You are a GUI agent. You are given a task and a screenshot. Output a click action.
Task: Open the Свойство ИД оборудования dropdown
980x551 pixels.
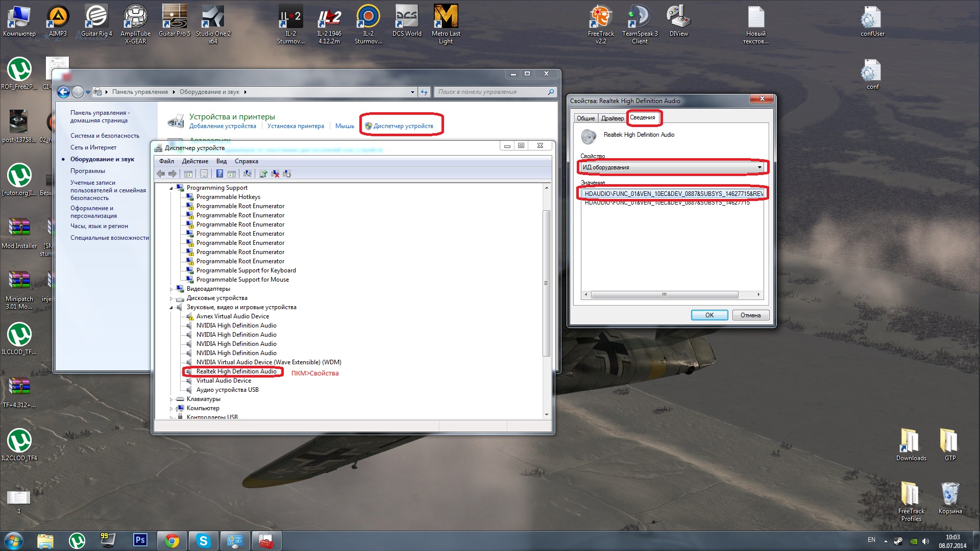point(672,167)
